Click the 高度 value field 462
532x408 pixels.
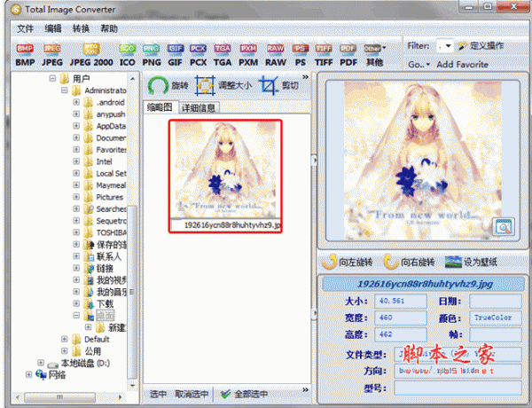tap(401, 334)
